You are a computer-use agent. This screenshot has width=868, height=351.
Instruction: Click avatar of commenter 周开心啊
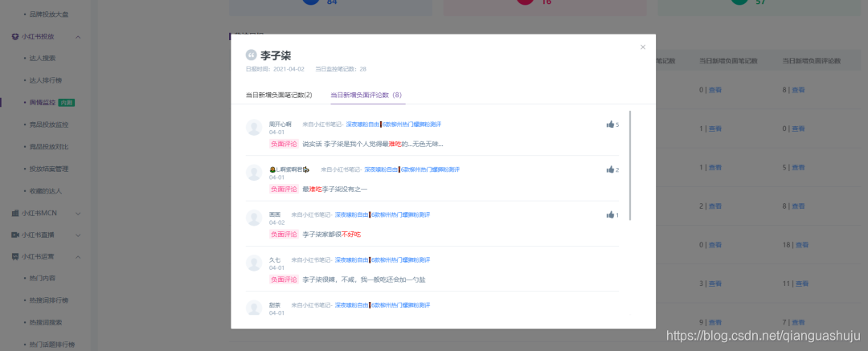coord(253,128)
